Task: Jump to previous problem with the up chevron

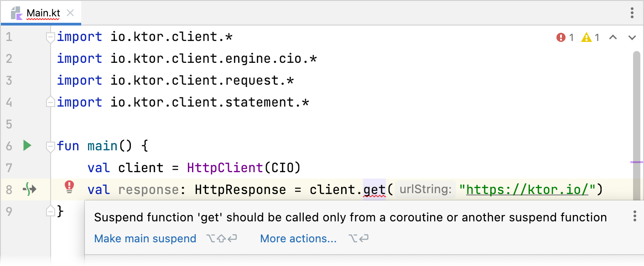Action: (613, 37)
